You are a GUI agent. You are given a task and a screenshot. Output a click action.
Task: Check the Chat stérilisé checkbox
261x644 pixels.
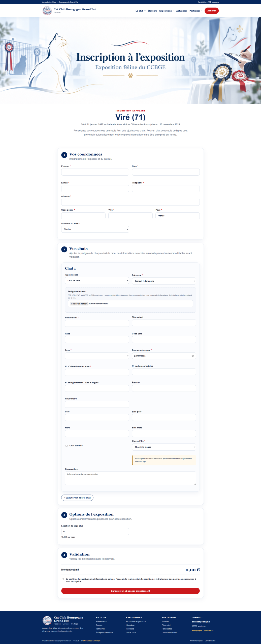click(67, 446)
